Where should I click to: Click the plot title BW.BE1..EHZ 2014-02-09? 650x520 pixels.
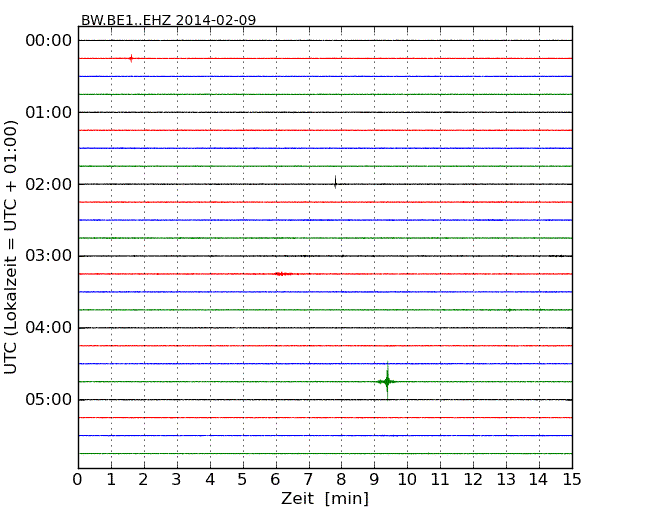(x=168, y=20)
